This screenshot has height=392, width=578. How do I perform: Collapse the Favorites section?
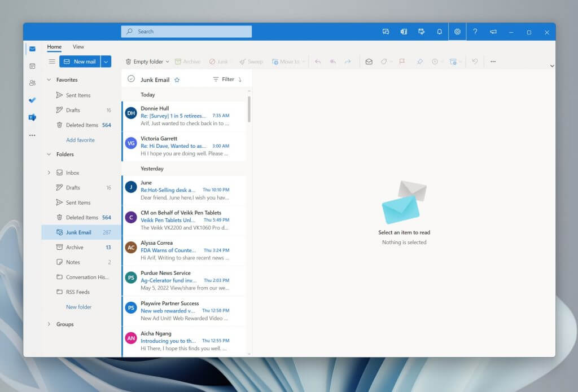pyautogui.click(x=49, y=80)
